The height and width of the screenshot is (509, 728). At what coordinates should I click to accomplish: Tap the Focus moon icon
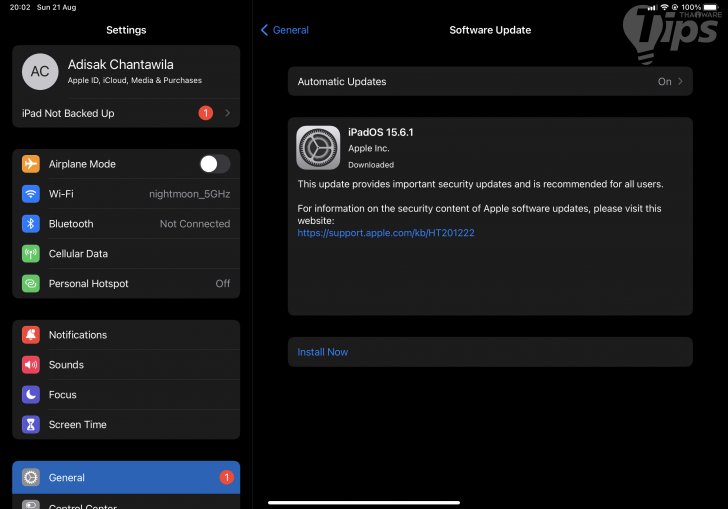(x=31, y=395)
